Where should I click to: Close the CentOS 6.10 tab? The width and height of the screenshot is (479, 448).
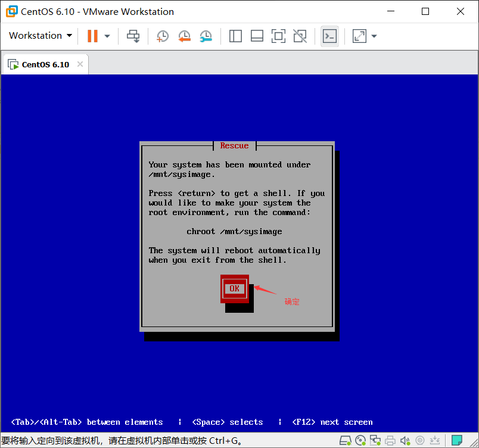click(x=80, y=64)
